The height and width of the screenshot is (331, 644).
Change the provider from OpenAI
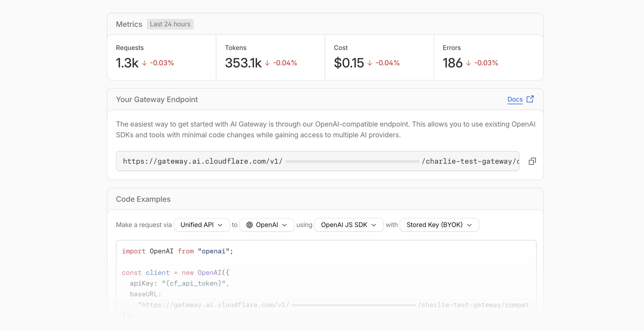pos(266,225)
